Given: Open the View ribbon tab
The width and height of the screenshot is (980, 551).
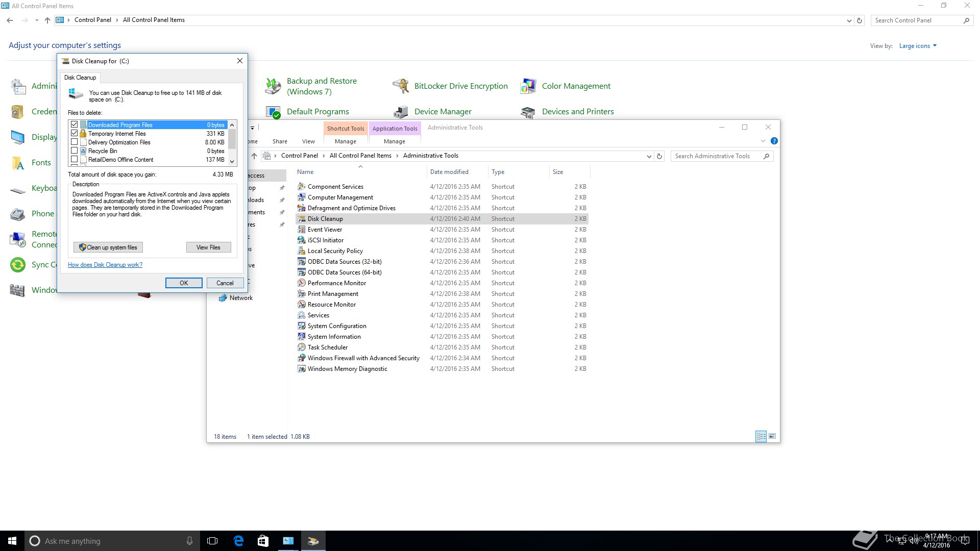Looking at the screenshot, I should coord(308,141).
